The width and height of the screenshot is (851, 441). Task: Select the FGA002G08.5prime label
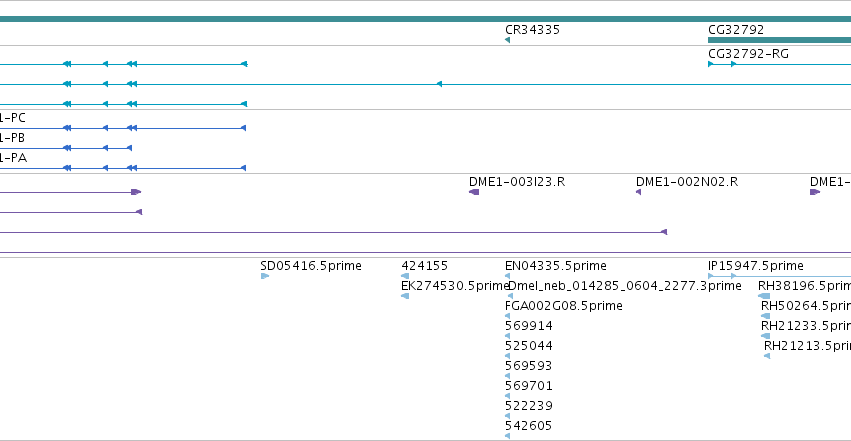[563, 306]
